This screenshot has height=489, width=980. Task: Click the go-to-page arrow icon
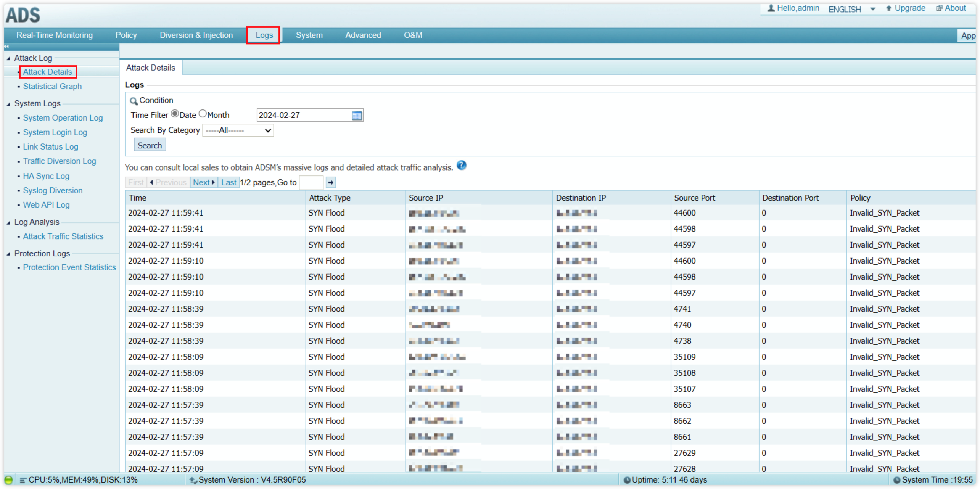tap(331, 182)
